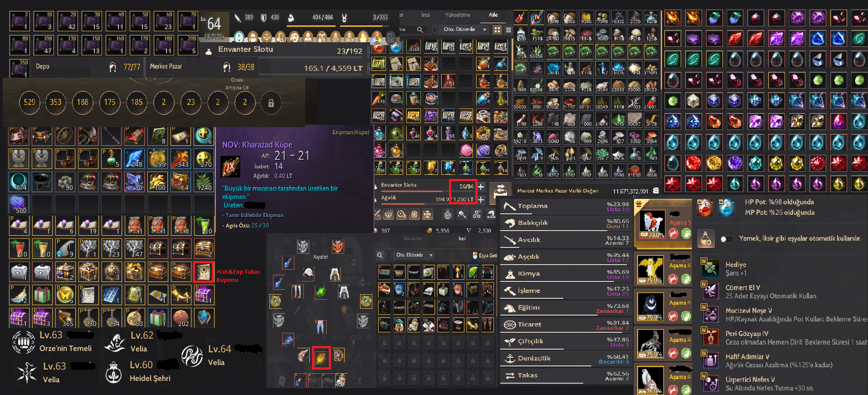The height and width of the screenshot is (395, 868).
Task: Click the Hediye four-leaf clover skill icon
Action: 710,268
